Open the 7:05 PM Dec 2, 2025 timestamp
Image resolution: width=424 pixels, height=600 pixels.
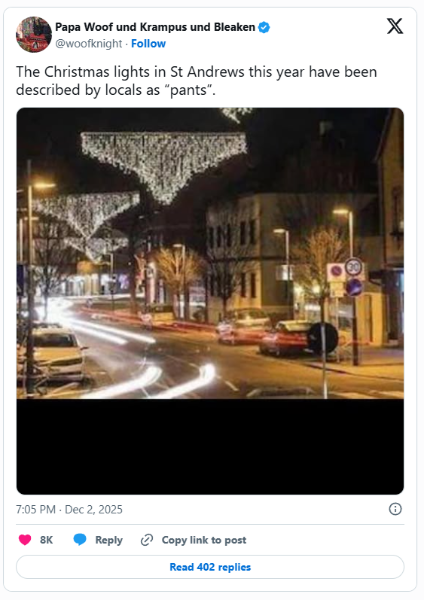[69, 509]
